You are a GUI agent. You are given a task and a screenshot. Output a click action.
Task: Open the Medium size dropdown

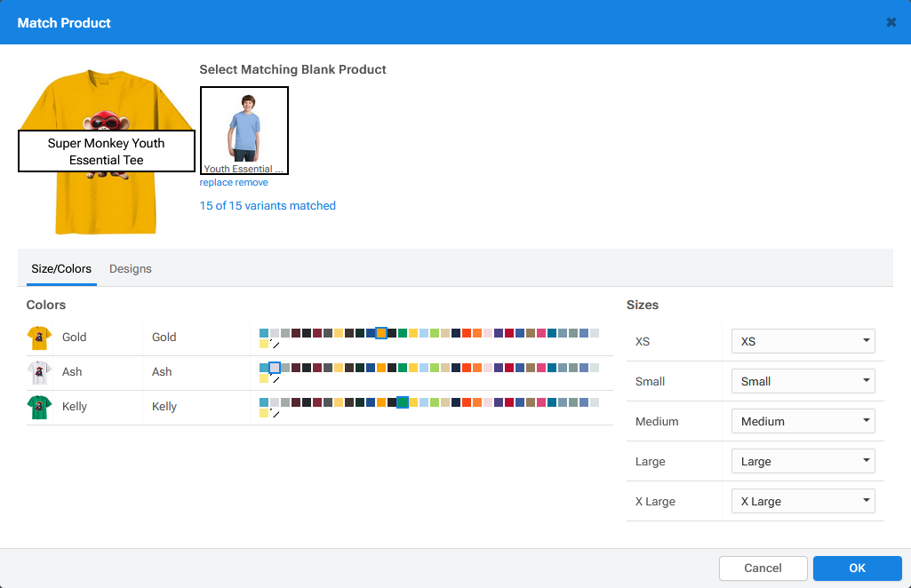[x=803, y=421]
